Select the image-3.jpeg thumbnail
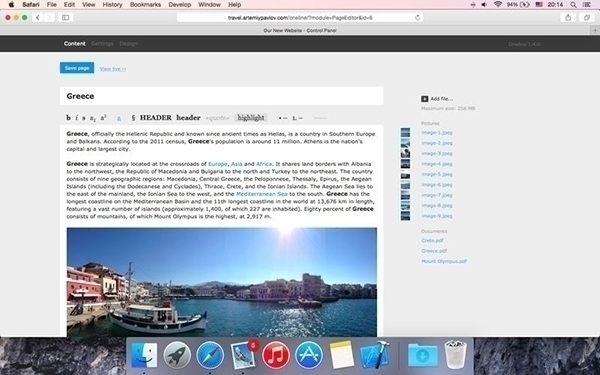The image size is (600, 375). [405, 153]
